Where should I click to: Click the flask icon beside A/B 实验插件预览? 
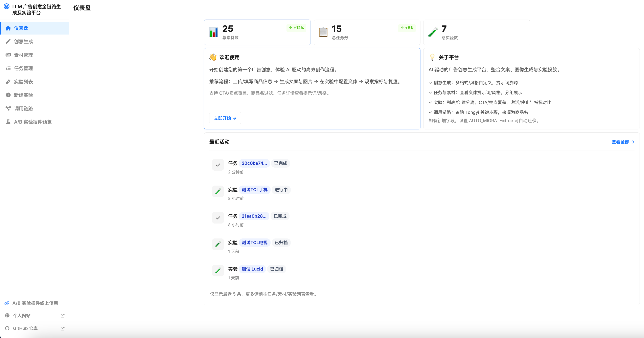8,122
